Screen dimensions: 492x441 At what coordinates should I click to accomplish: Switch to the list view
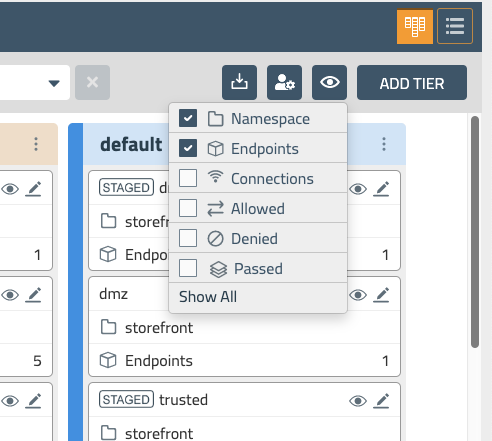tap(455, 26)
